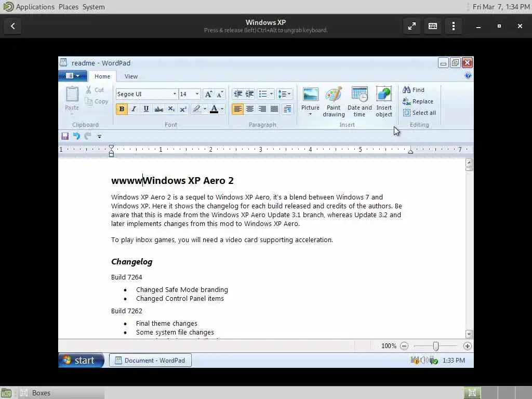Click document vertical scrollbar up arrow
The height and width of the screenshot is (399, 532).
(469, 163)
